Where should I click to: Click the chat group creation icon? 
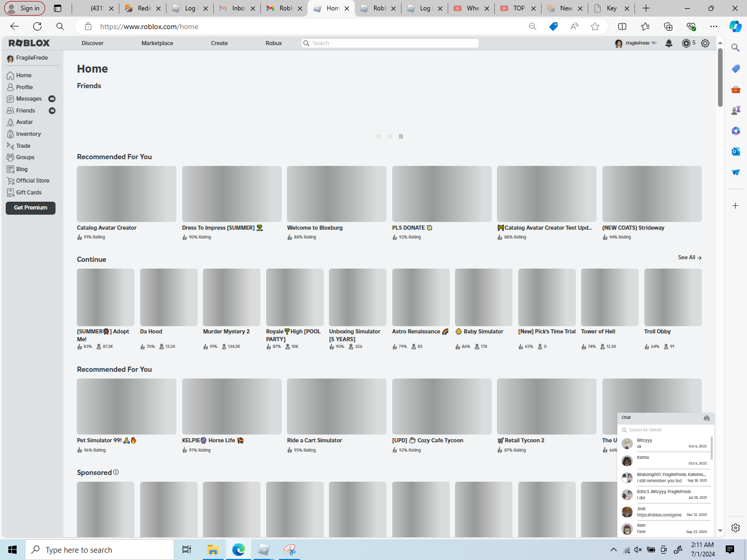click(x=707, y=418)
